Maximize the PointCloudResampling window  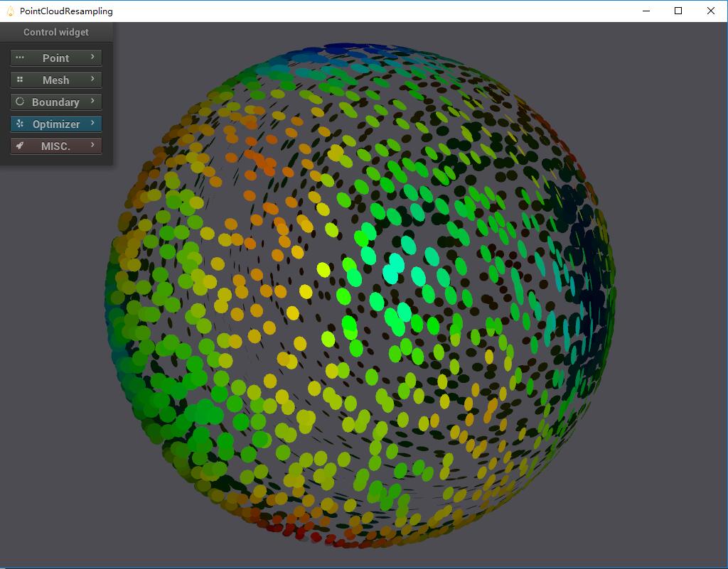pos(678,11)
